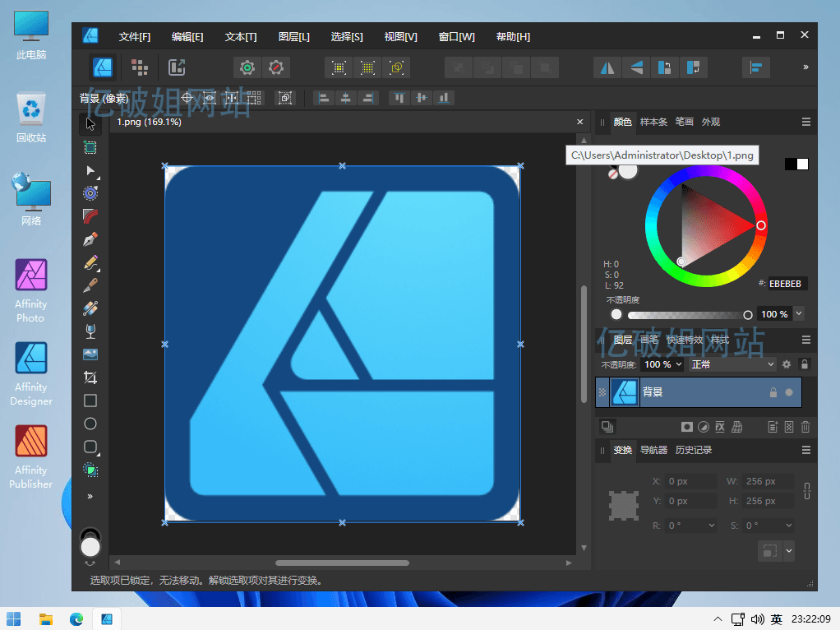
Task: Click the opacity slider handle in Color panel
Action: pos(747,315)
